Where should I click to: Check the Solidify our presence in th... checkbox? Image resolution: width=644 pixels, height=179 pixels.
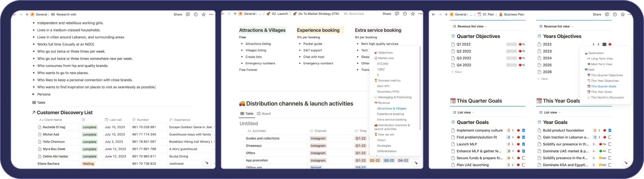pos(610,144)
